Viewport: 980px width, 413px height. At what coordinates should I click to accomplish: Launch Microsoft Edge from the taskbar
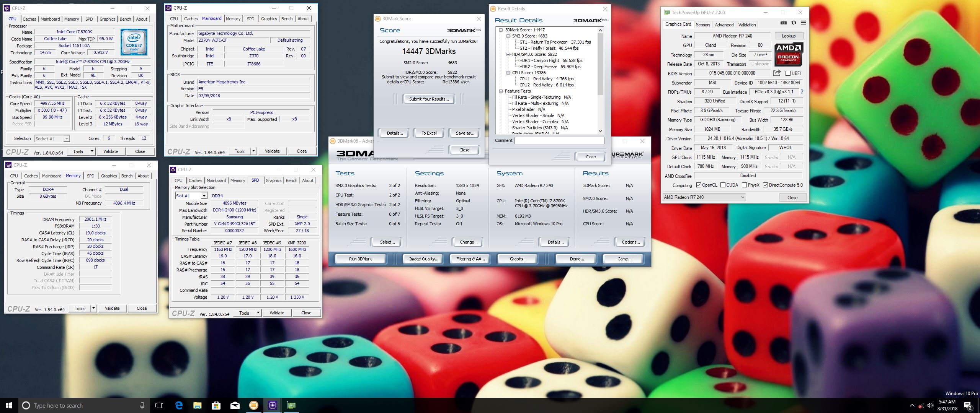(179, 405)
